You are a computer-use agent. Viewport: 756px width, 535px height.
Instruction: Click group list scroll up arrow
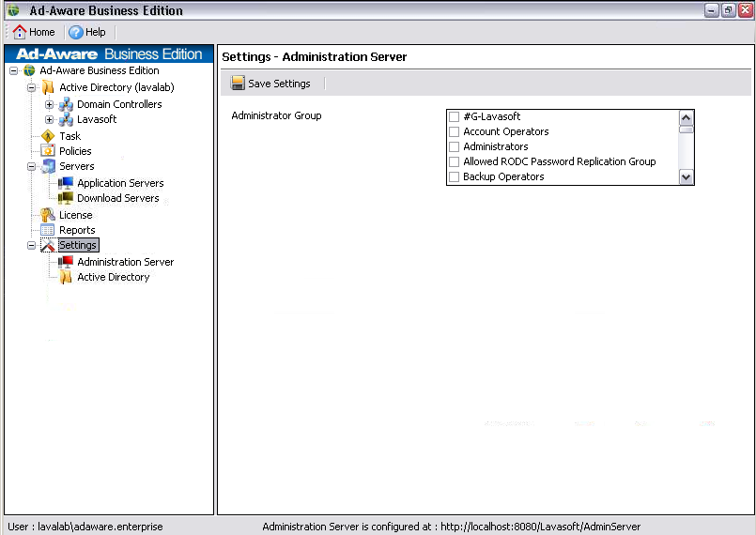pos(686,117)
